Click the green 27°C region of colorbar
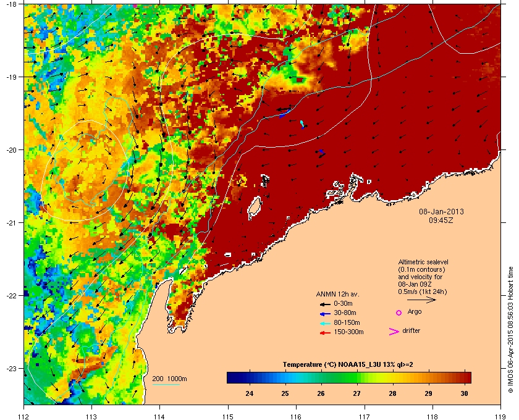Viewport: 519px width, 420px height. click(x=357, y=377)
